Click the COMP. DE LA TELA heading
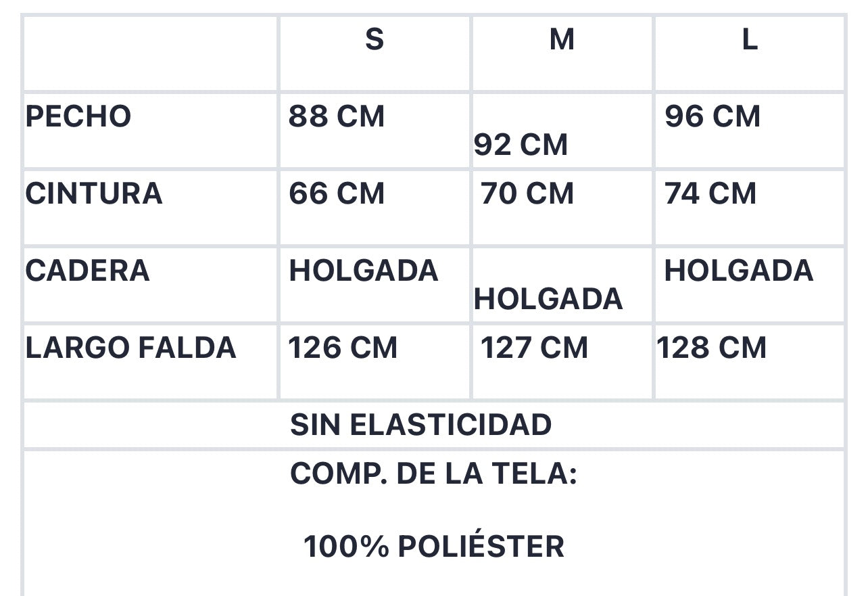The width and height of the screenshot is (868, 596). coord(433,474)
